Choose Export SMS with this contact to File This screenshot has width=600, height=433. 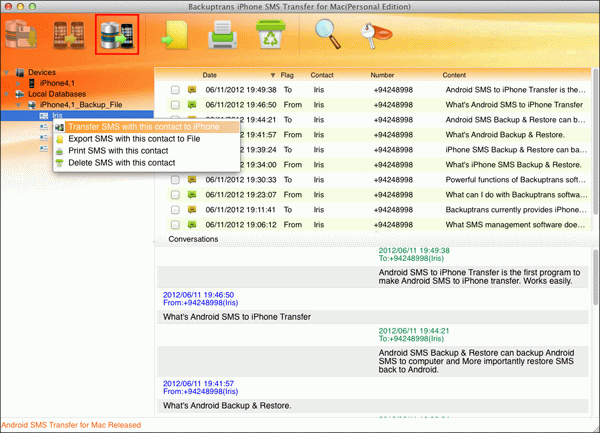coord(146,139)
